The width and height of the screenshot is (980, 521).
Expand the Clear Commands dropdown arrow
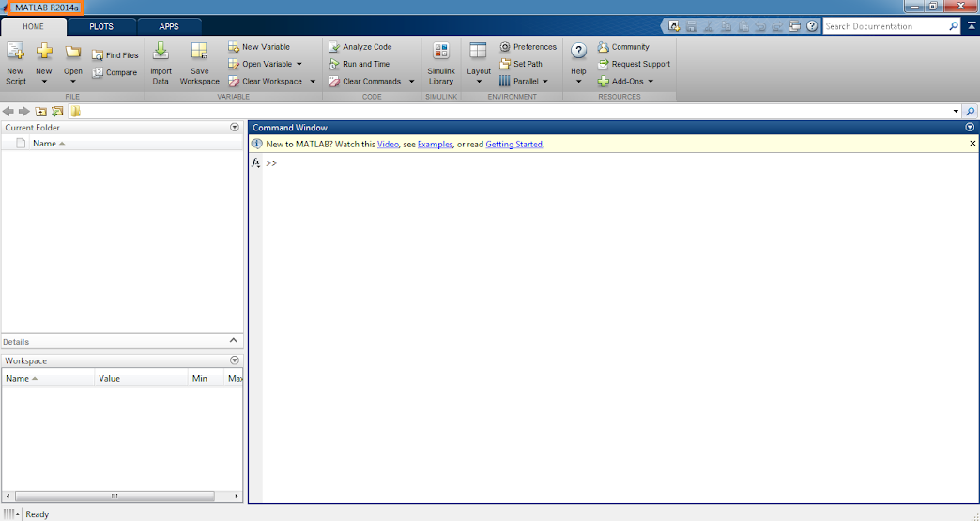coord(411,82)
